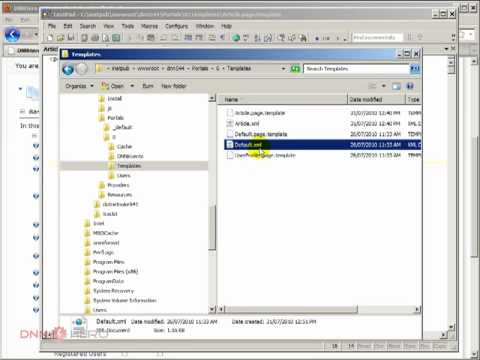This screenshot has height=360, width=480.
Task: Click the New folder button
Action: coord(174,86)
